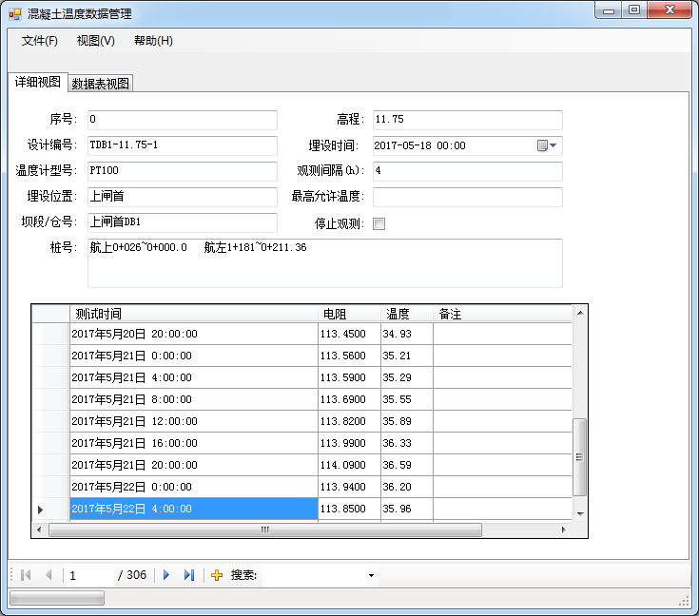Toggle the 停止观测 checkbox
The height and width of the screenshot is (616, 699).
coord(379,223)
